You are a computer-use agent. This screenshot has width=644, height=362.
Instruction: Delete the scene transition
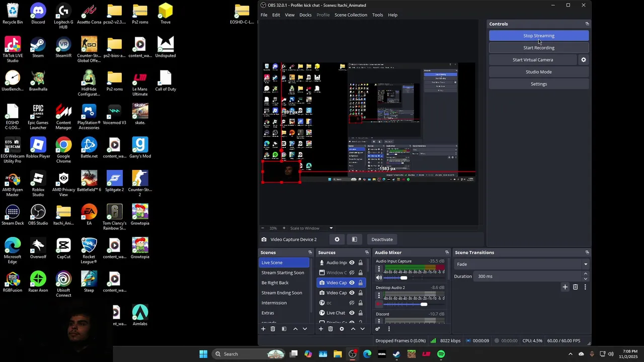pyautogui.click(x=576, y=287)
